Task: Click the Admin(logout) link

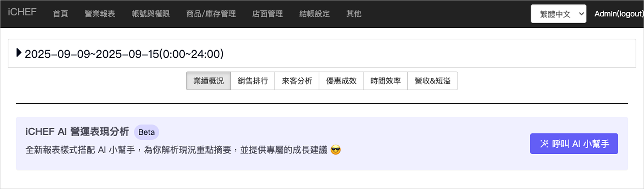Action: coord(618,14)
